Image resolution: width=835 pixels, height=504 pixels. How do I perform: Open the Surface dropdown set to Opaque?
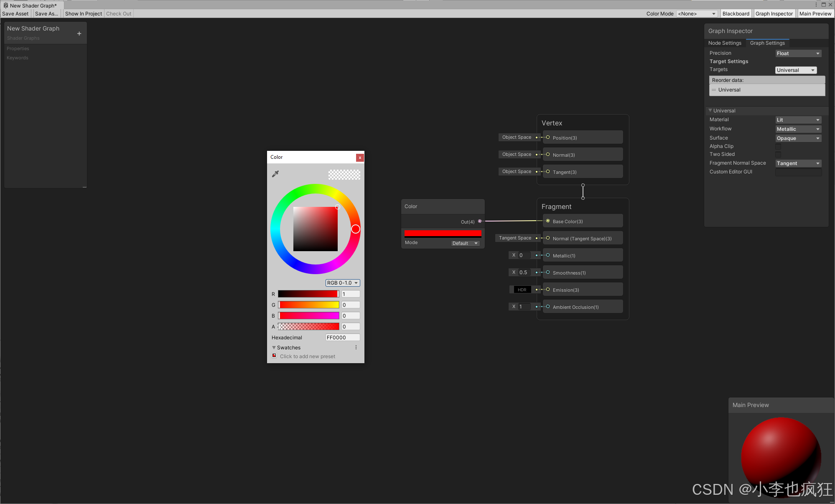coord(798,138)
